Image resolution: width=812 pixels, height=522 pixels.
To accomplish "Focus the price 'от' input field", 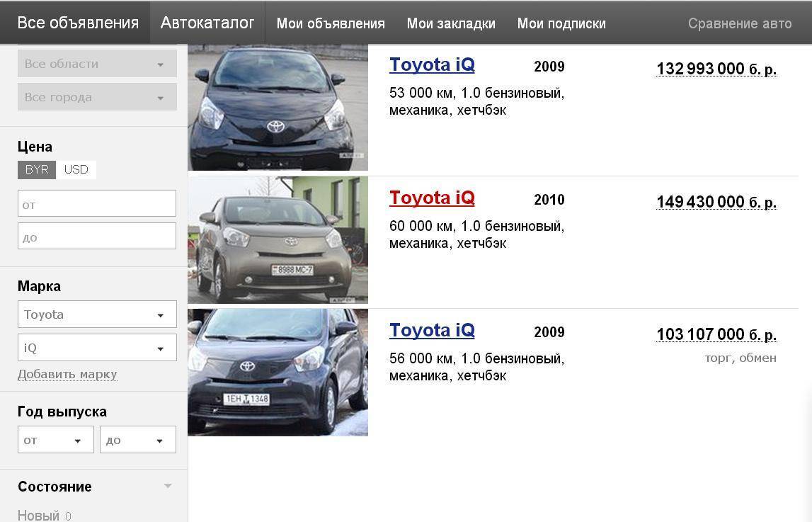I will (x=97, y=203).
